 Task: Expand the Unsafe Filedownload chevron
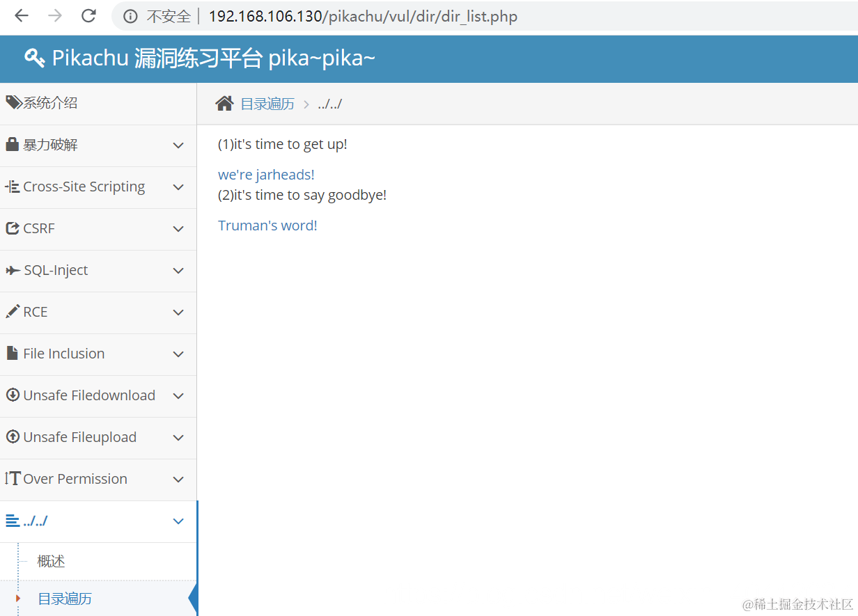point(178,396)
